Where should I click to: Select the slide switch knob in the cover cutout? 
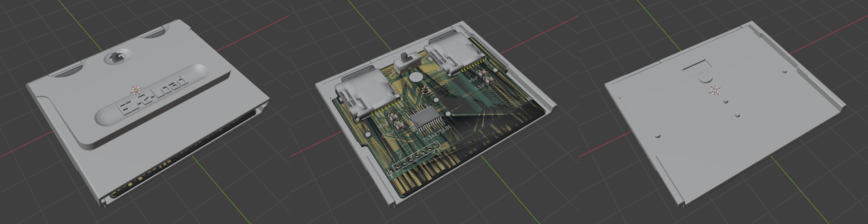(115, 57)
